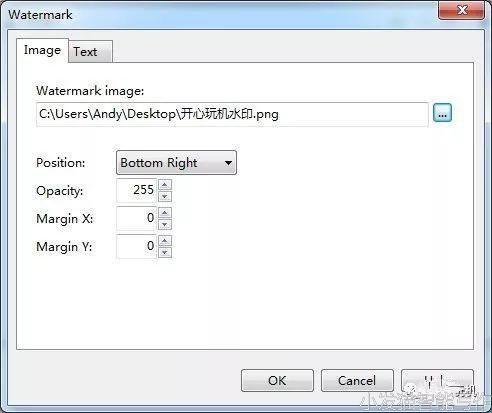Click the Position dropdown arrow
Screen dimensions: 492x413
tap(228, 163)
